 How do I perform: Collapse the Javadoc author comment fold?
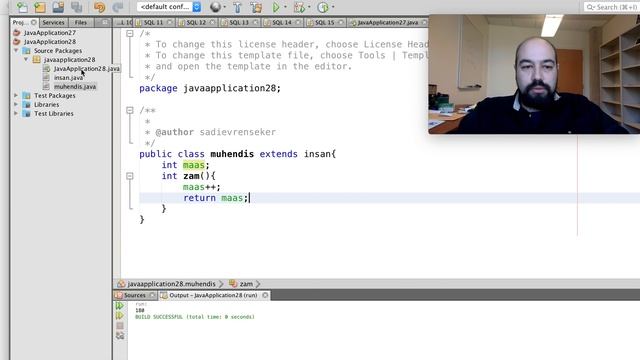(x=130, y=110)
